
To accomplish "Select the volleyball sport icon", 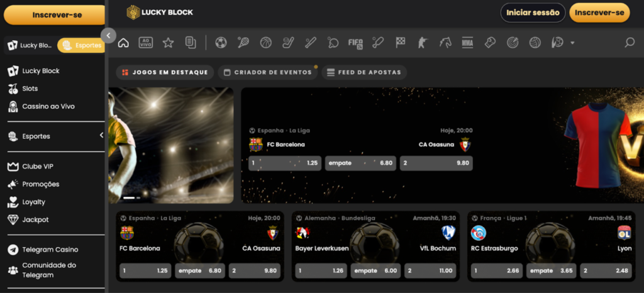I will (x=535, y=43).
